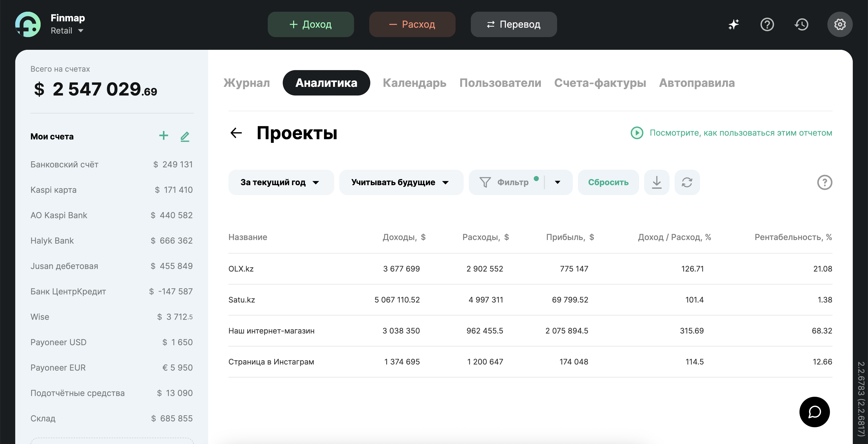
Task: Open the Посмотрите, как пользоваться этим отчетом link
Action: tap(741, 133)
